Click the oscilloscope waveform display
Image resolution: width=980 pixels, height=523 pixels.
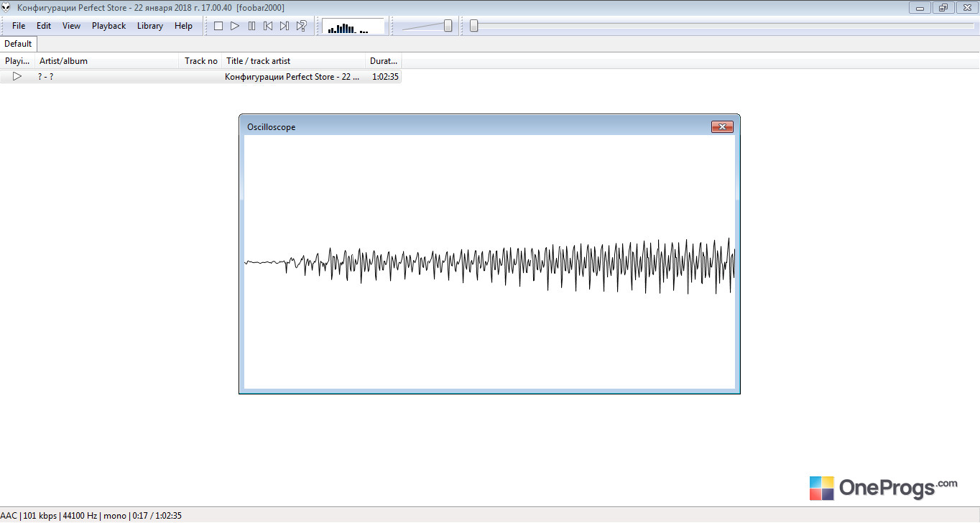(x=489, y=262)
